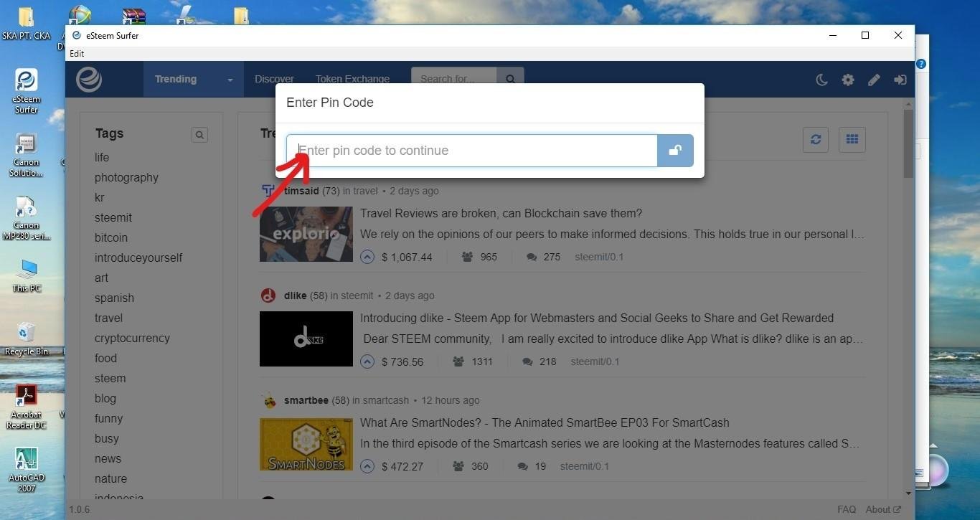
Task: Click the tag search icon beside Tags
Action: tap(200, 135)
